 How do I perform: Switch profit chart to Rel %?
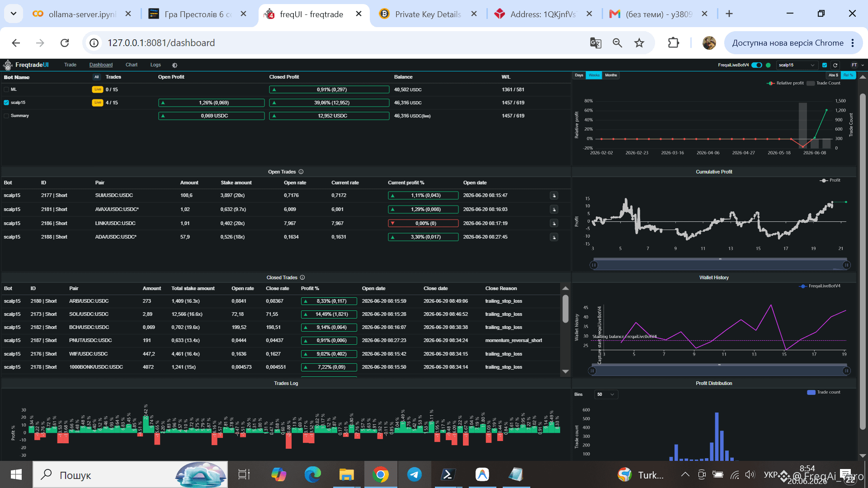tap(848, 75)
